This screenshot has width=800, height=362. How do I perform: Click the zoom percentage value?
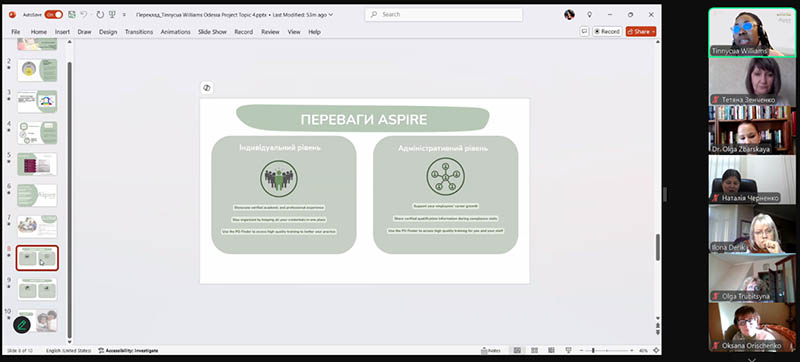(643, 351)
